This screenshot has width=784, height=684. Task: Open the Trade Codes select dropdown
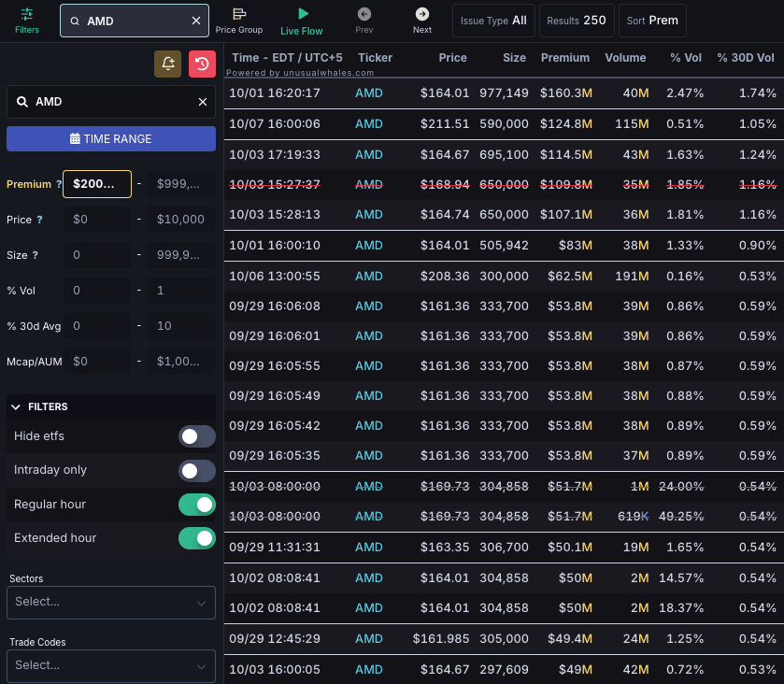[110, 665]
